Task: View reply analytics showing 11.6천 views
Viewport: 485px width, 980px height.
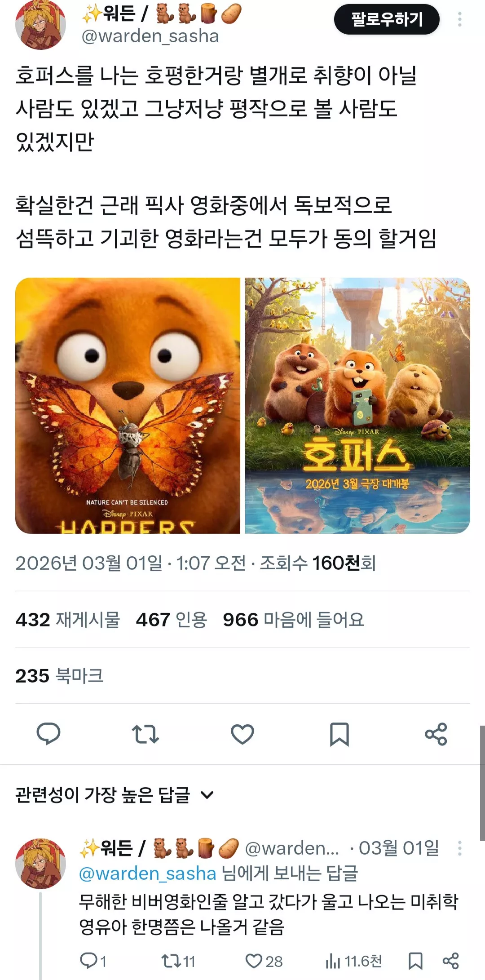Action: coord(354,961)
